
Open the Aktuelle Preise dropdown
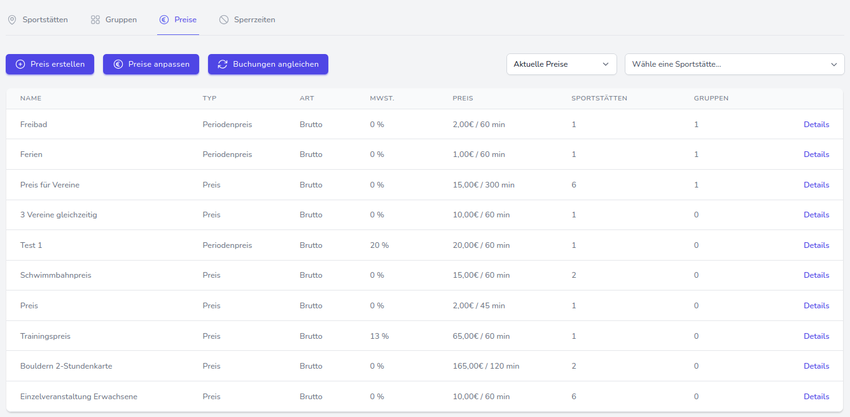pyautogui.click(x=561, y=64)
